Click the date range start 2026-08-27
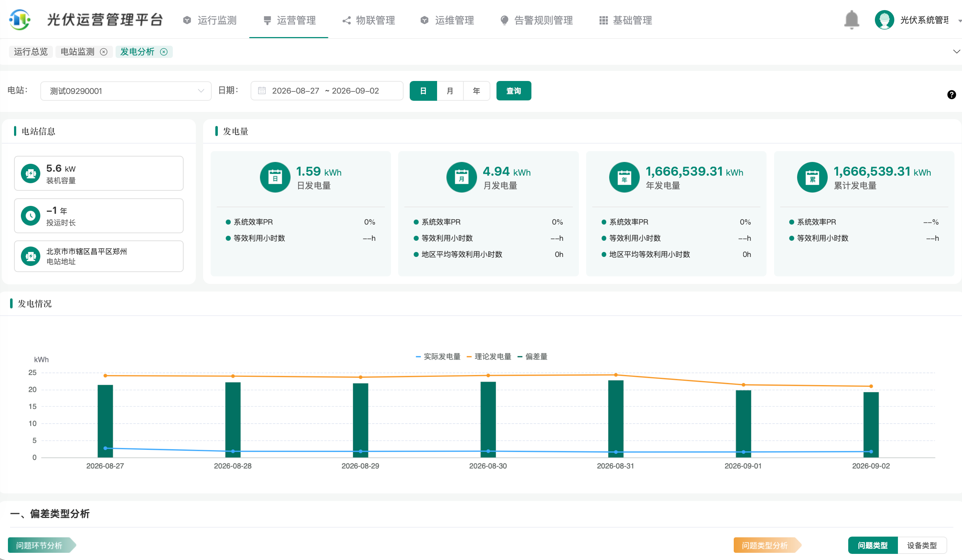Screen dimensions: 962x560 [296, 91]
